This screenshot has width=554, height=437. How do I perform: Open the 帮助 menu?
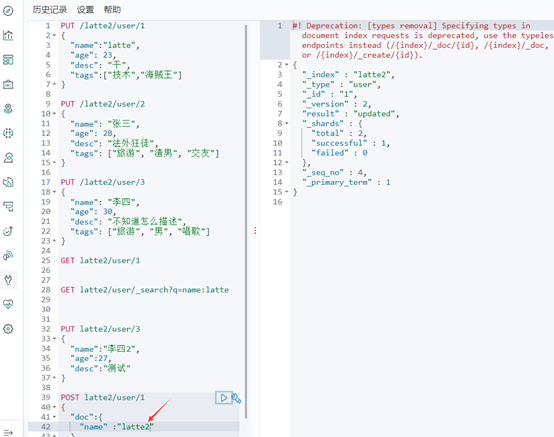[112, 10]
